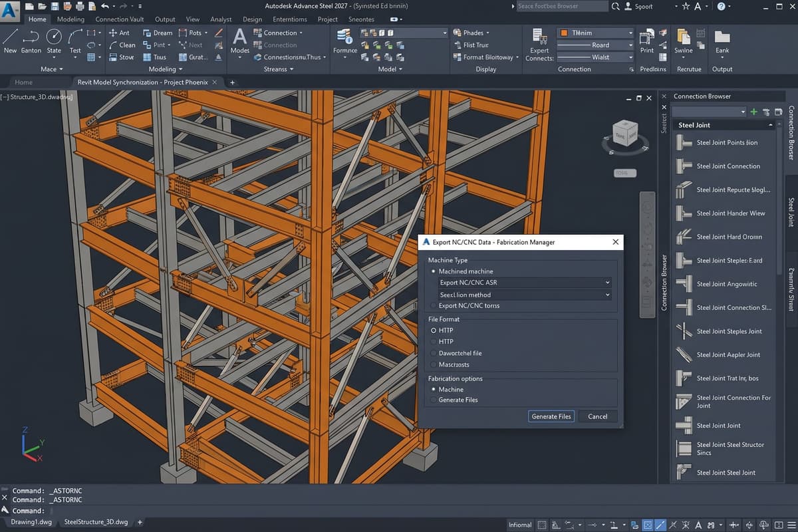Click the Flist Trus display tool
The width and height of the screenshot is (798, 532).
point(471,45)
